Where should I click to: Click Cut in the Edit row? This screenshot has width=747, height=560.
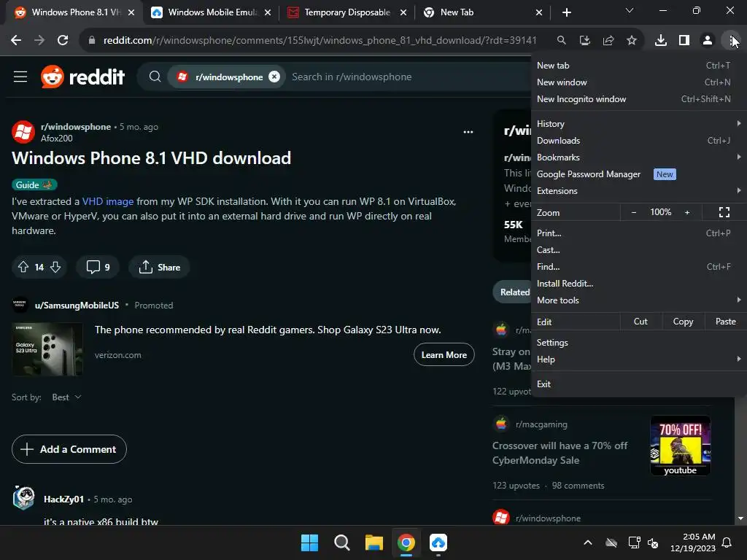coord(640,322)
